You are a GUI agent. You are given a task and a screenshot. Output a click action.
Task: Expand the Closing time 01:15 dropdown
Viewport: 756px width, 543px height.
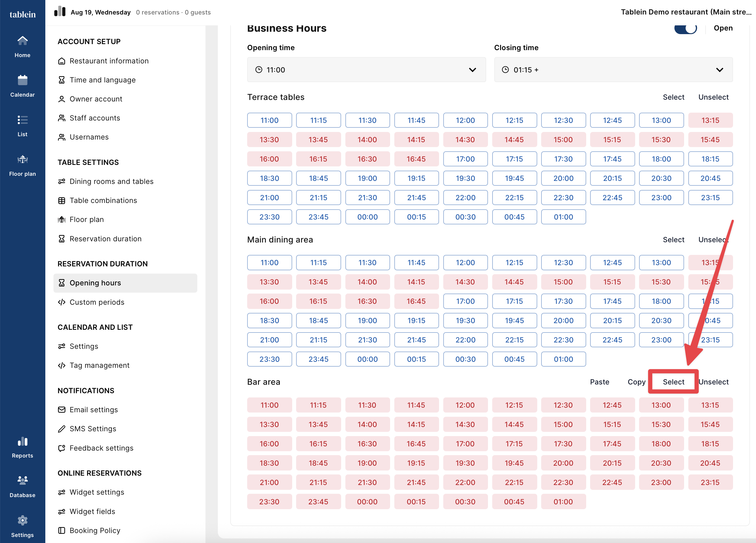click(613, 70)
